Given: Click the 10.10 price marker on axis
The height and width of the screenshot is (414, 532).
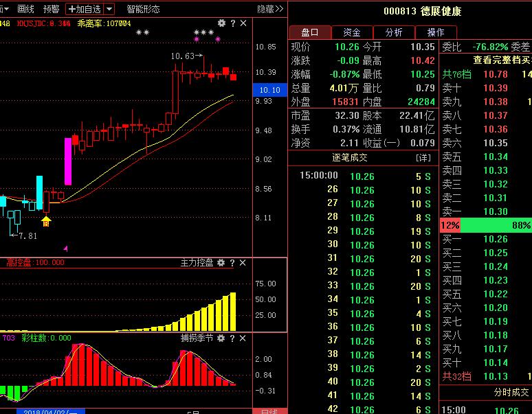Looking at the screenshot, I should coord(269,90).
